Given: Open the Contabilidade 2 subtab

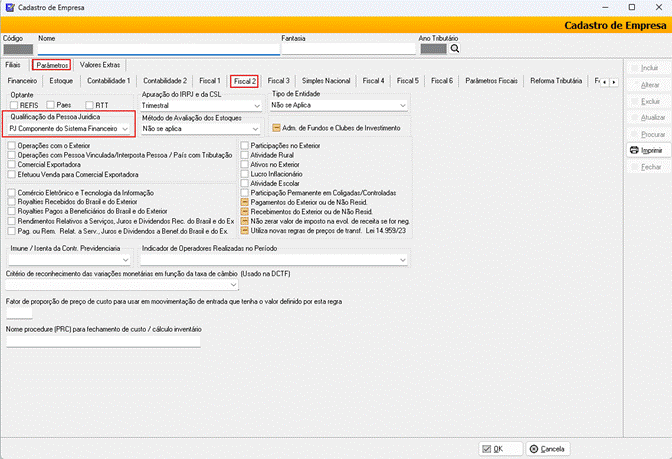Looking at the screenshot, I should [x=165, y=81].
